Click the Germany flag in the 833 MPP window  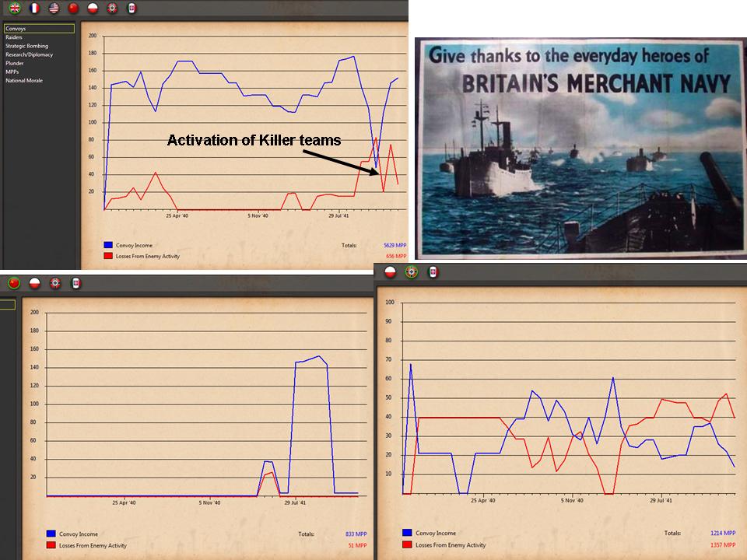[55, 283]
